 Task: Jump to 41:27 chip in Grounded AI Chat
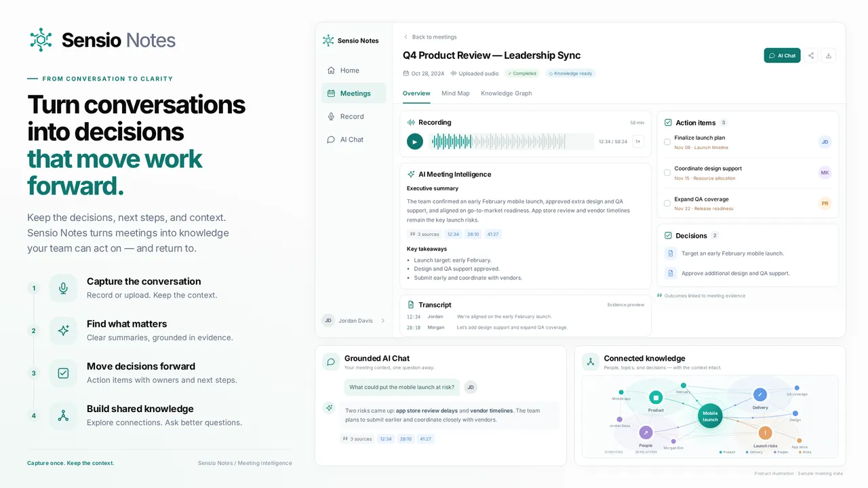click(426, 439)
